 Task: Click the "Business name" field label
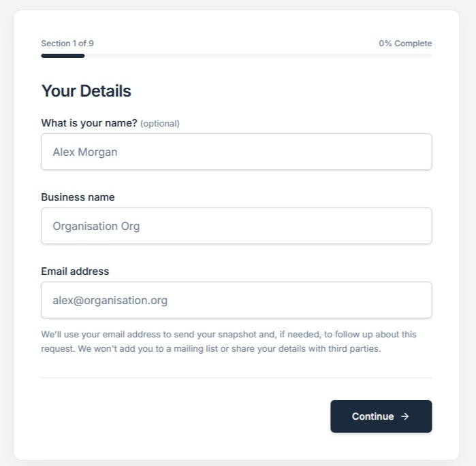78,197
